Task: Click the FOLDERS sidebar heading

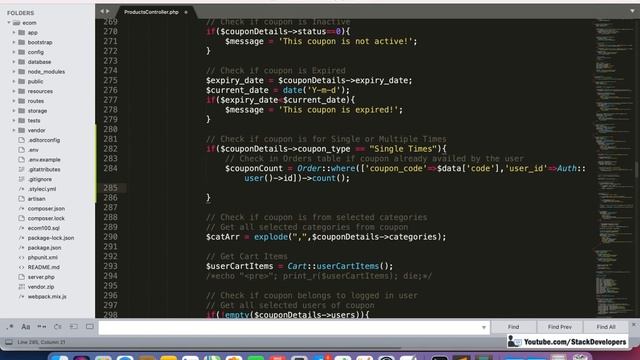Action: 20,13
